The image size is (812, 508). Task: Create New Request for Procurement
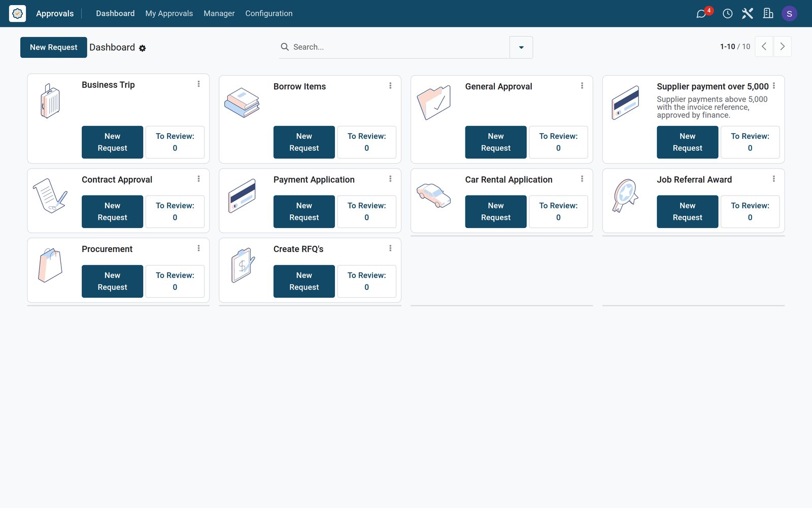[113, 281]
